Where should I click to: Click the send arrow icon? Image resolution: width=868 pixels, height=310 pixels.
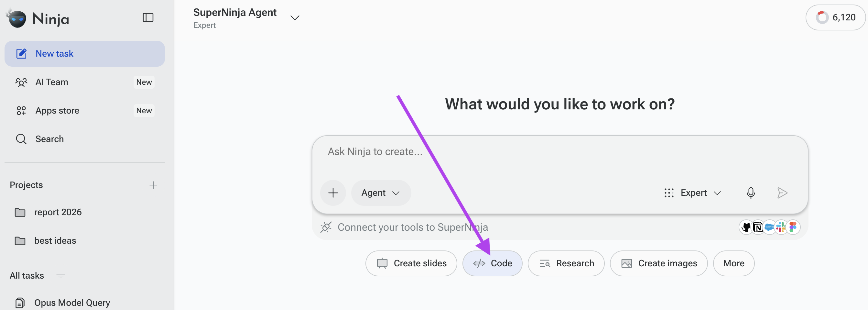pyautogui.click(x=782, y=193)
